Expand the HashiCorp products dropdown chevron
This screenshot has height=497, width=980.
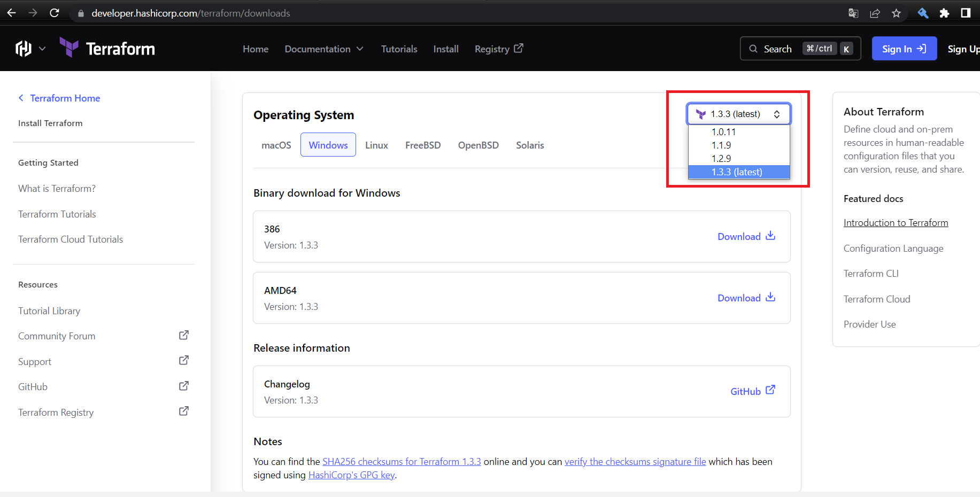click(x=42, y=49)
